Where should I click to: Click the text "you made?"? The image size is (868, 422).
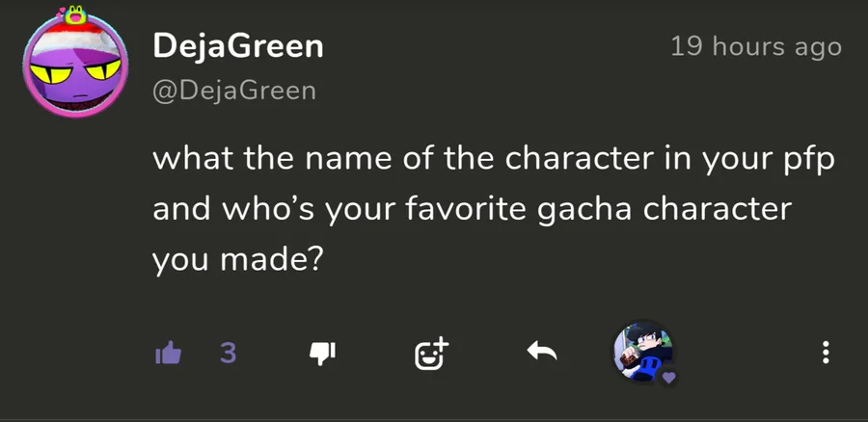tap(236, 259)
